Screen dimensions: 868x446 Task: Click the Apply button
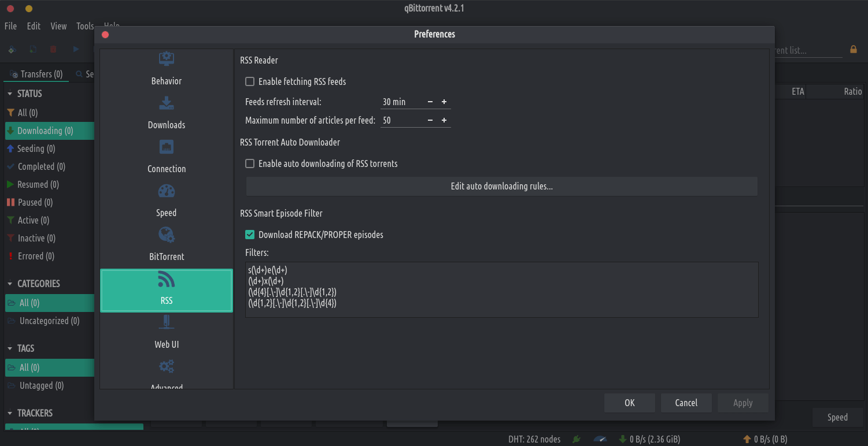[743, 403]
